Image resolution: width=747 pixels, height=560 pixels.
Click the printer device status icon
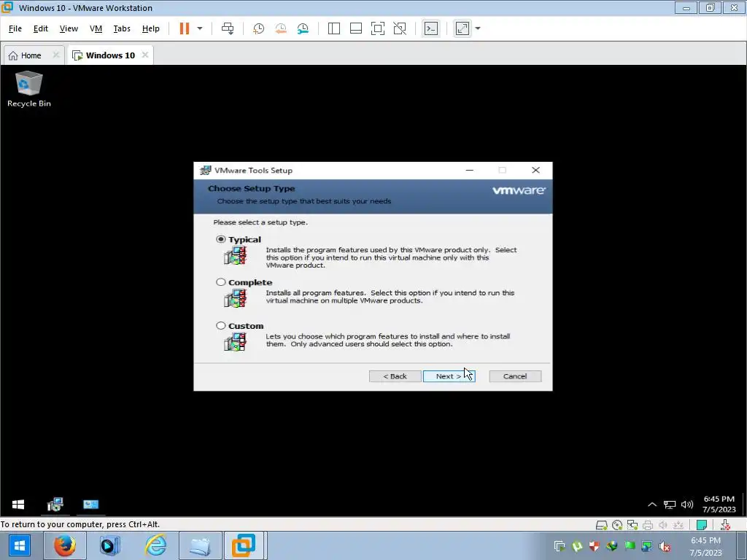(x=648, y=525)
